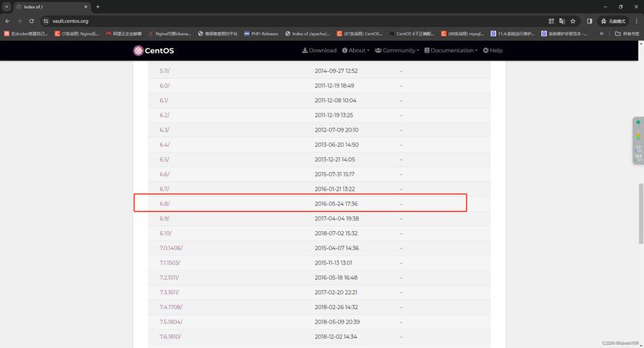Open the 6.1/ directory
Image resolution: width=644 pixels, height=348 pixels.
[x=164, y=100]
